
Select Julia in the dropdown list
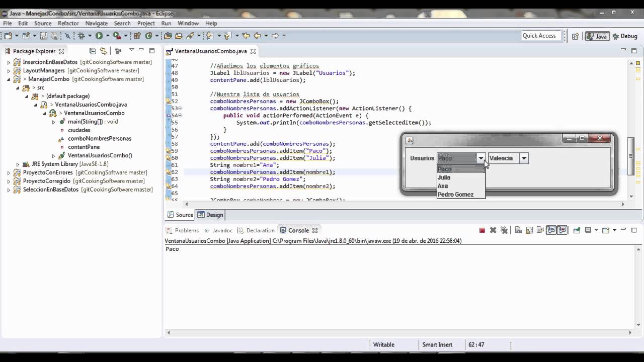pos(461,177)
